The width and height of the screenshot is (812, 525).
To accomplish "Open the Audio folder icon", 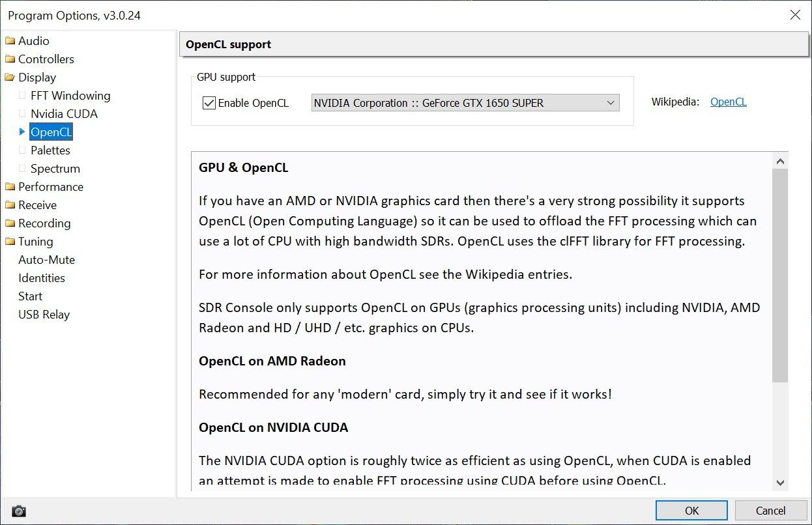I will point(10,41).
